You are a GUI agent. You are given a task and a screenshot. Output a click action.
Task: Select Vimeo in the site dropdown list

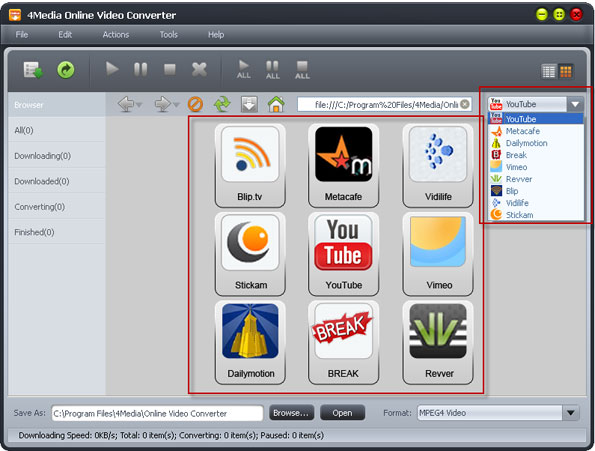point(536,167)
